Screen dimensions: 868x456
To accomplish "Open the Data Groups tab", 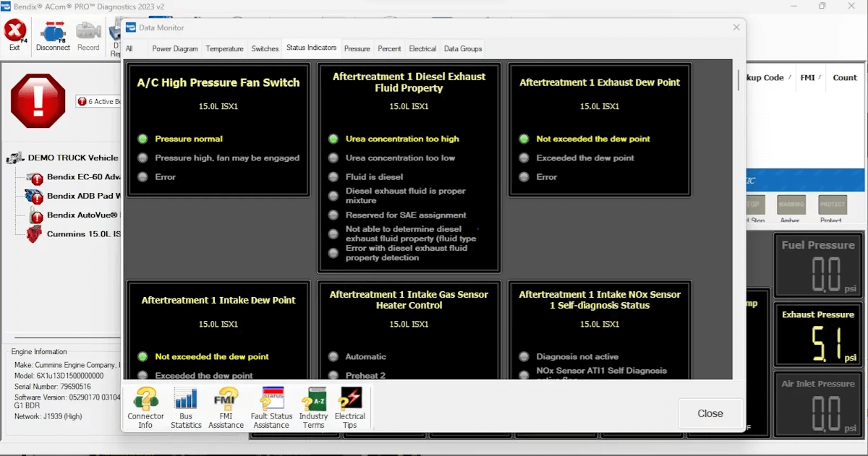I will click(462, 49).
